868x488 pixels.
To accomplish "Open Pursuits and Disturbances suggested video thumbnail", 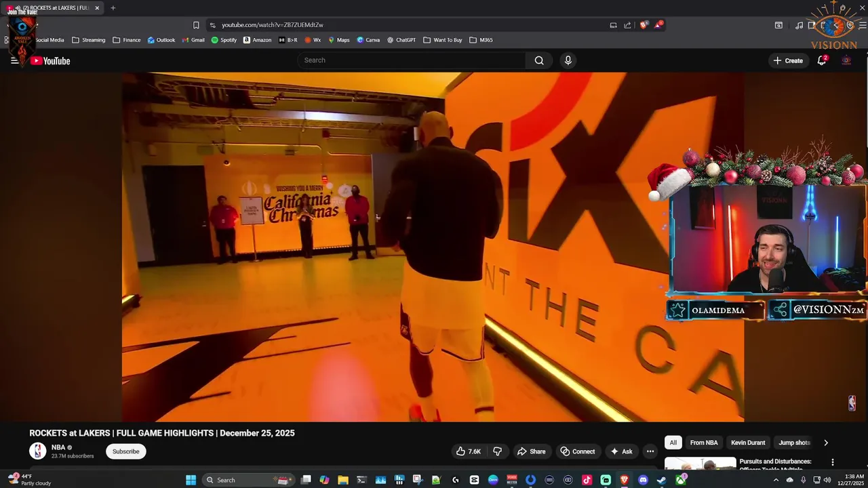I will point(700,463).
